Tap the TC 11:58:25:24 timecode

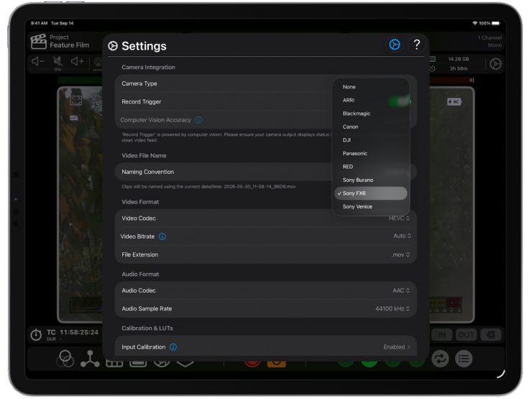click(x=73, y=332)
